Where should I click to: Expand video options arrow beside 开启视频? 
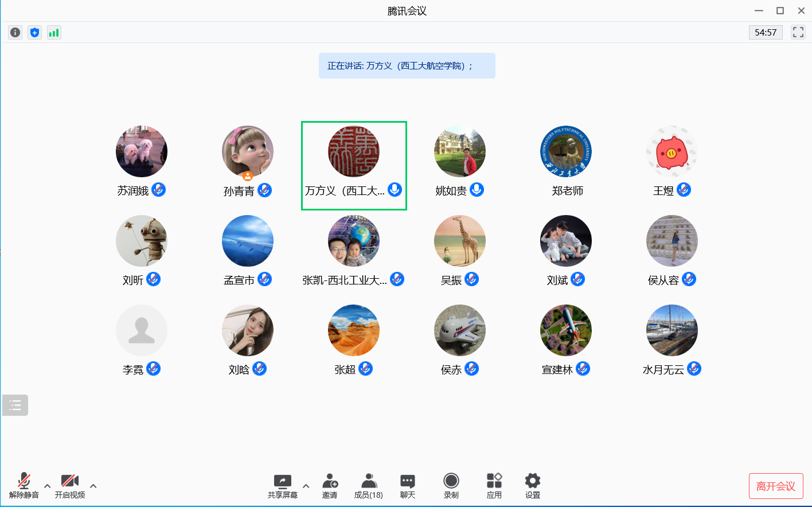(93, 486)
